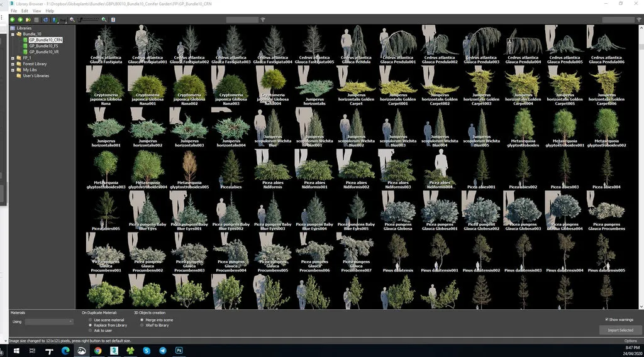Expand the Forest Library tree node

point(13,63)
